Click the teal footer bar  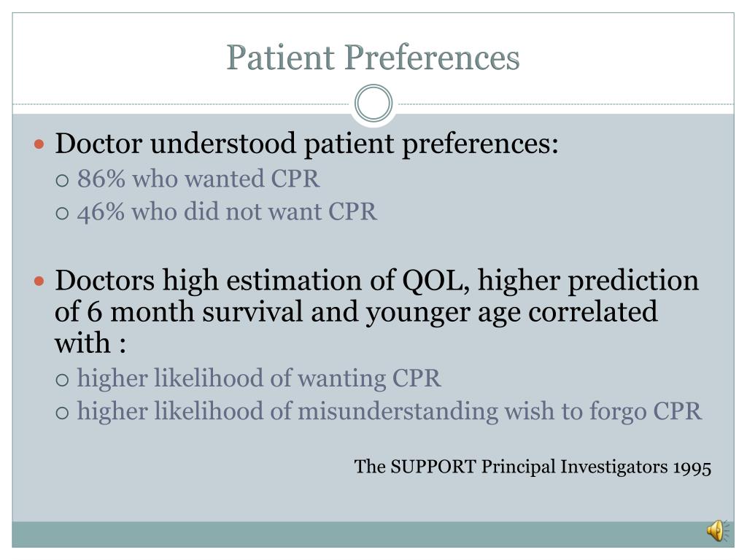(x=373, y=534)
